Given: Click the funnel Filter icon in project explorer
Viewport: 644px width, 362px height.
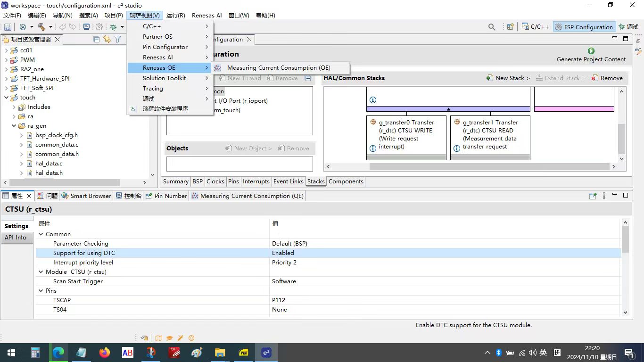Looking at the screenshot, I should click(x=118, y=40).
